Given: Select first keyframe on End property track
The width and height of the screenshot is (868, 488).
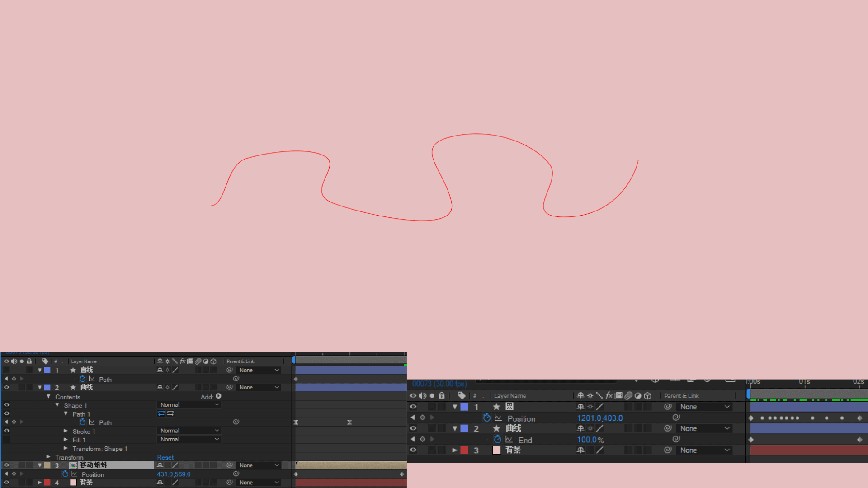Looking at the screenshot, I should (751, 440).
